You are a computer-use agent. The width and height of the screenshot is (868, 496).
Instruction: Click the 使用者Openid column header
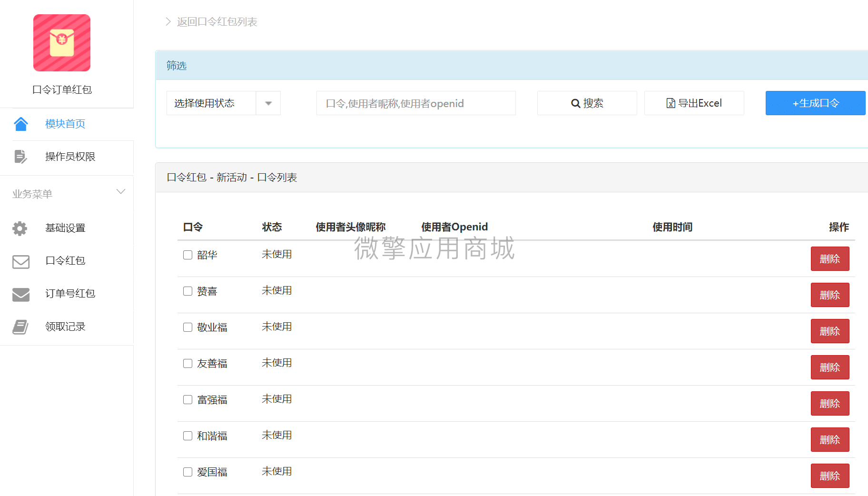coord(454,227)
